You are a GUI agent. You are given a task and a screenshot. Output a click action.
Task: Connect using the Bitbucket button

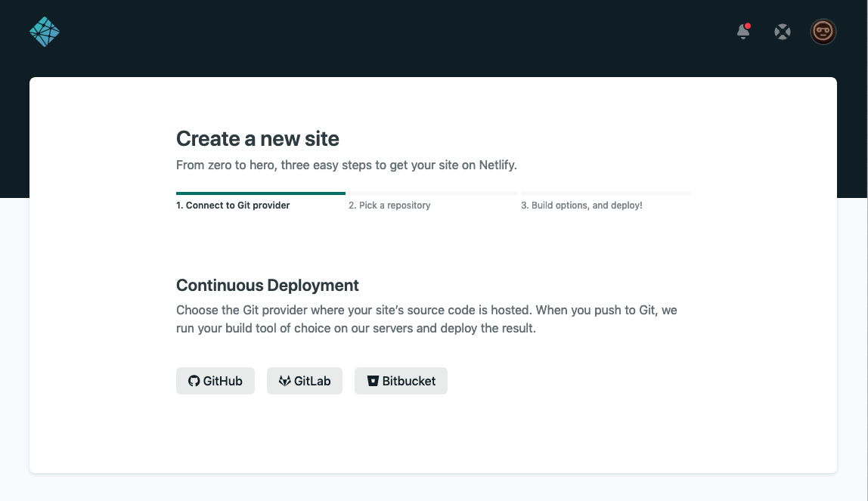pyautogui.click(x=401, y=381)
